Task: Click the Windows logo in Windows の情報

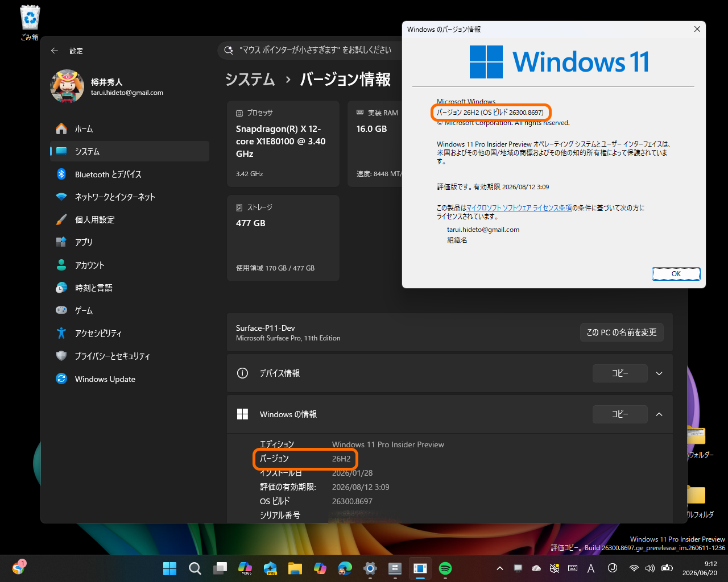Action: point(242,414)
